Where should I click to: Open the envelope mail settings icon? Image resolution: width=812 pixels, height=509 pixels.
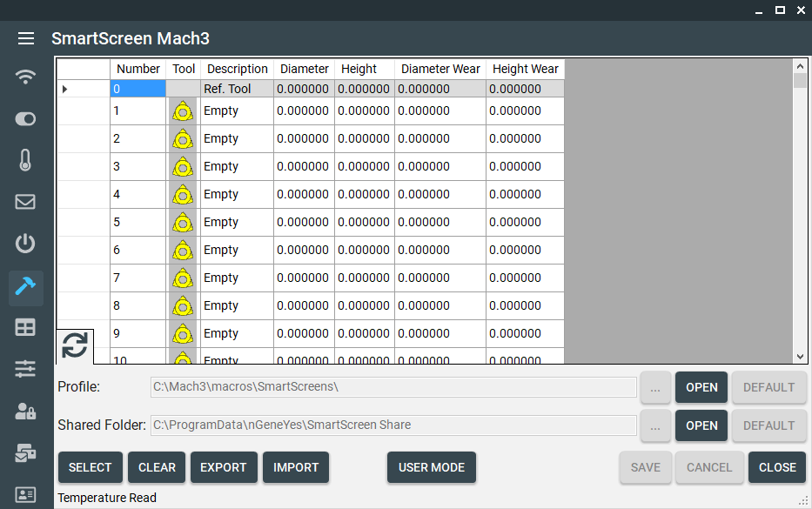coord(26,202)
